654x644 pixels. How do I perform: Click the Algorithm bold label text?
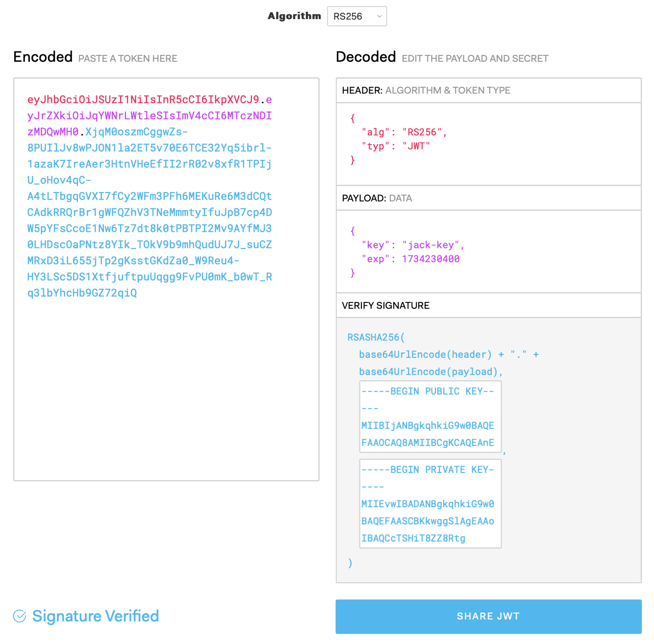tap(294, 16)
